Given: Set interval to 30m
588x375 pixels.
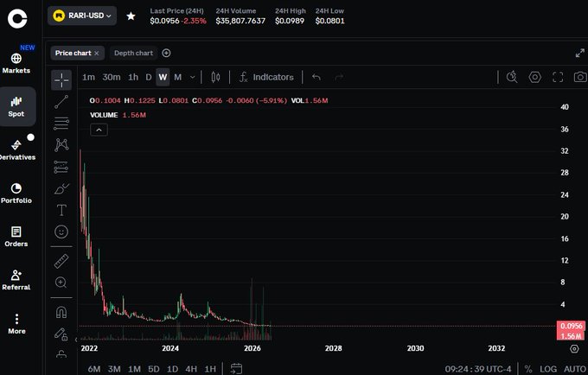Looking at the screenshot, I should 112,77.
